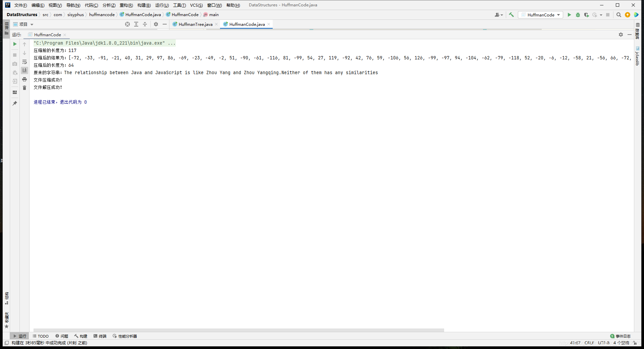The height and width of the screenshot is (349, 644).
Task: Run with coverage using the shield icon
Action: point(587,15)
